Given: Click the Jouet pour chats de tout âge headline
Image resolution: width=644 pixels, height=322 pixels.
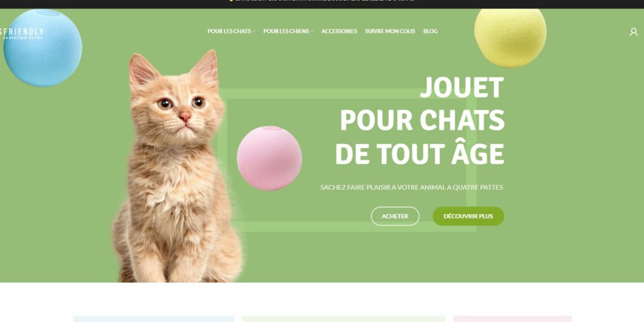Looking at the screenshot, I should coord(420,120).
